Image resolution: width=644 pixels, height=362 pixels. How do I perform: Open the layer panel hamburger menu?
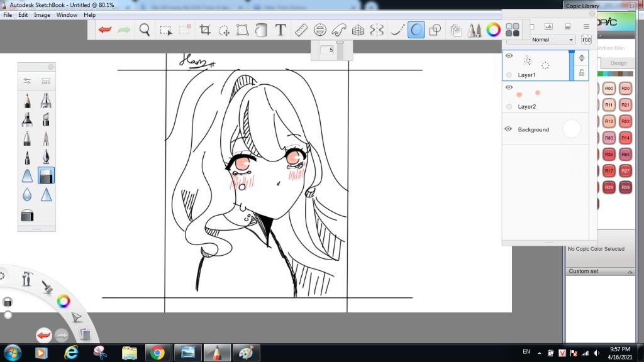[586, 26]
